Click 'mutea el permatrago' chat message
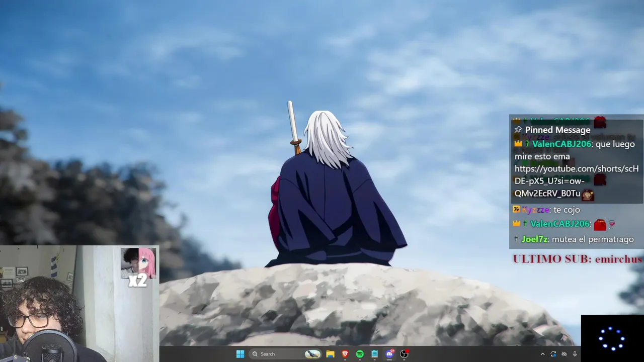Image resolution: width=644 pixels, height=362 pixels. point(593,239)
